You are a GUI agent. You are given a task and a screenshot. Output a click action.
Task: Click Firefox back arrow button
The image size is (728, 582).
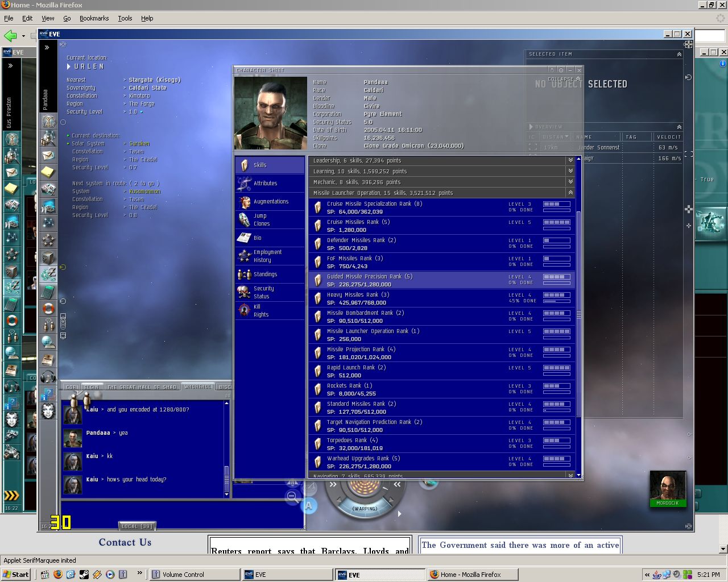pyautogui.click(x=10, y=36)
